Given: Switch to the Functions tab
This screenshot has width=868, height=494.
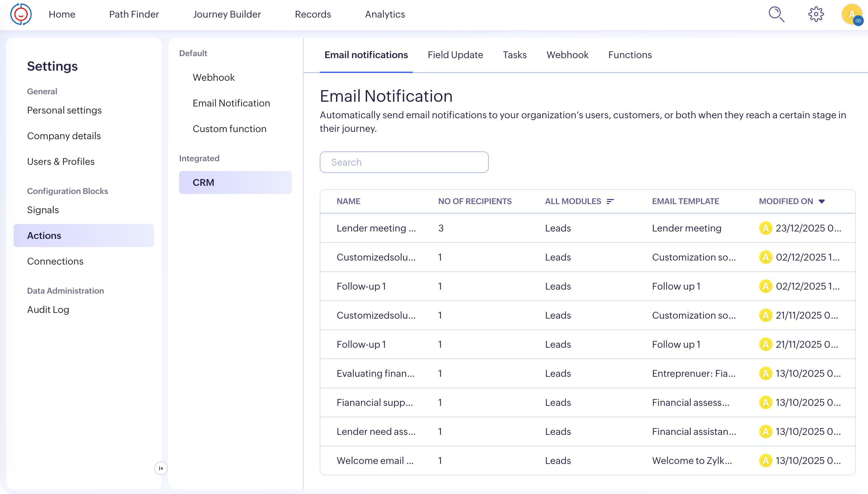Looking at the screenshot, I should pos(630,55).
